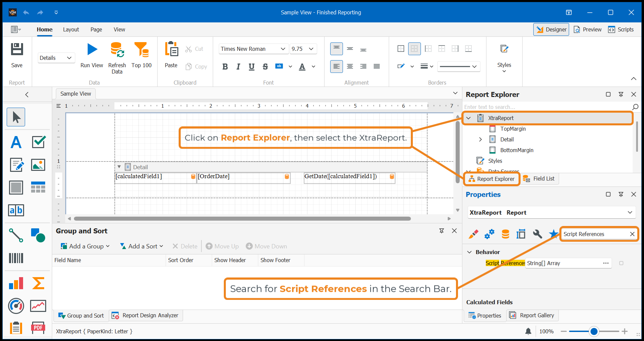Open the font color picker
Viewport: 644px width, 341px height.
point(313,67)
